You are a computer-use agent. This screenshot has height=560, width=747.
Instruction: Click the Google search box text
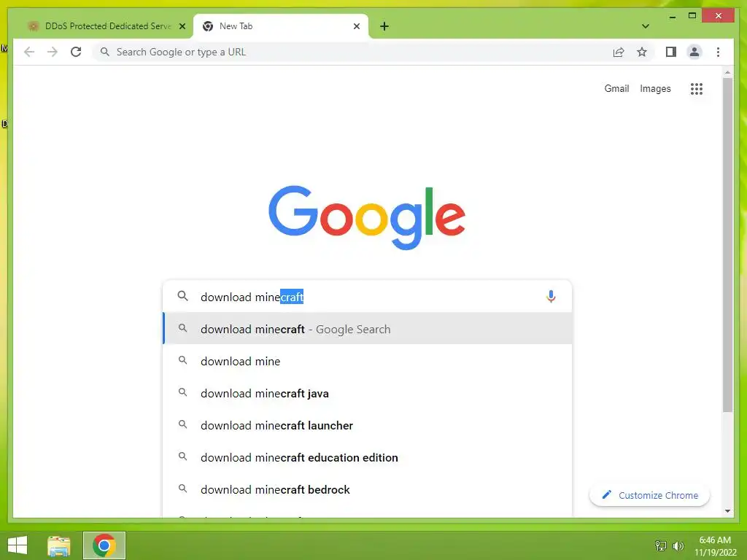pyautogui.click(x=252, y=297)
